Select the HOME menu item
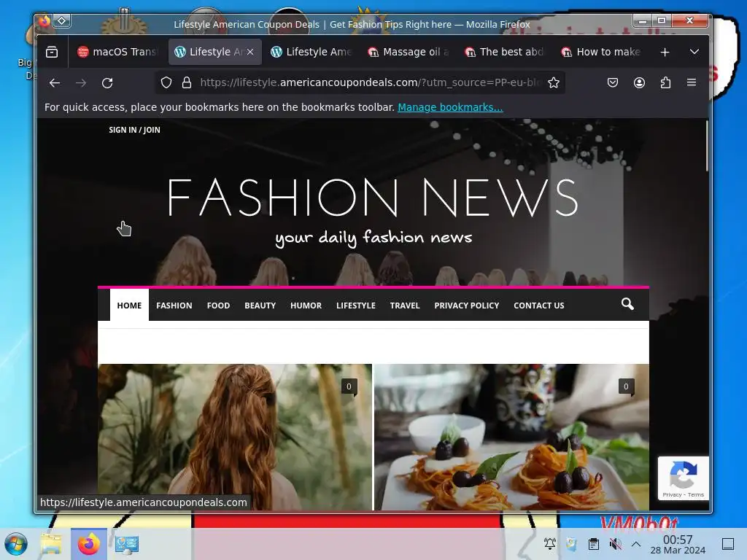 click(129, 306)
